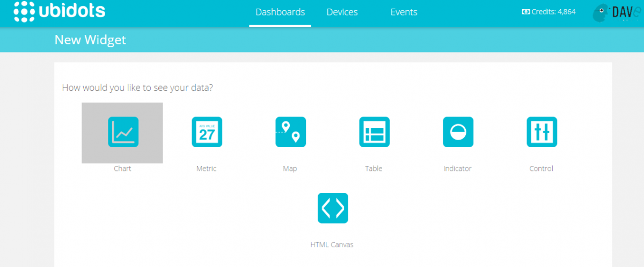Image resolution: width=644 pixels, height=267 pixels.
Task: Click the "Metric" text label
Action: (207, 169)
